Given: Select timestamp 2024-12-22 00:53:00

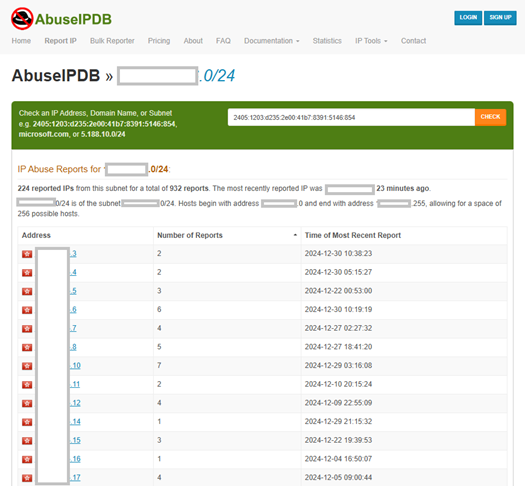Looking at the screenshot, I should [338, 291].
